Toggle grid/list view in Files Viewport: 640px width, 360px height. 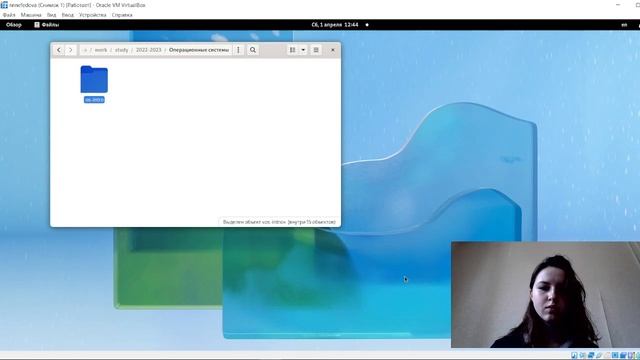tap(292, 50)
